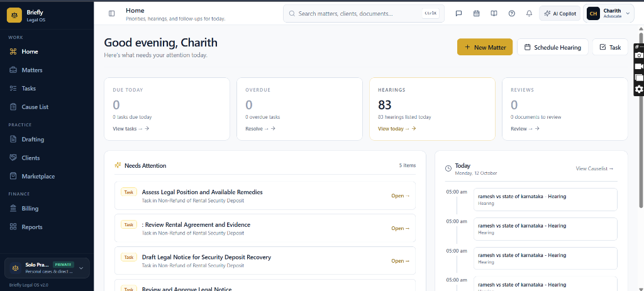Click the New Matter button

(x=485, y=47)
